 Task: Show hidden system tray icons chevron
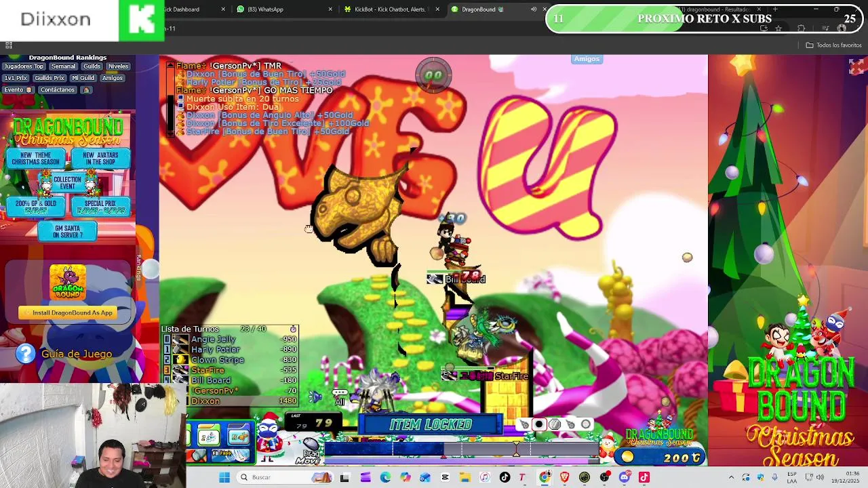731,477
